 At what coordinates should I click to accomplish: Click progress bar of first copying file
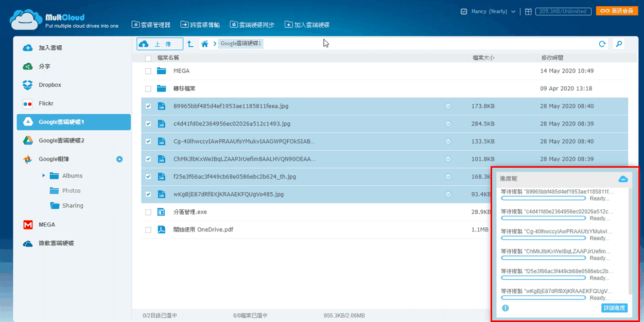(x=544, y=198)
